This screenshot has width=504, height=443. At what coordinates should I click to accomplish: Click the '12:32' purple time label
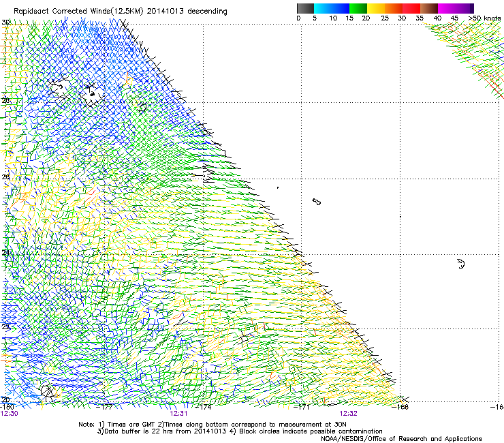point(349,414)
